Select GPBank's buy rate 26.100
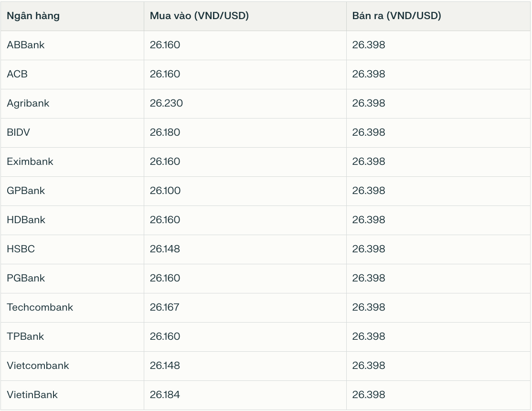 165,191
